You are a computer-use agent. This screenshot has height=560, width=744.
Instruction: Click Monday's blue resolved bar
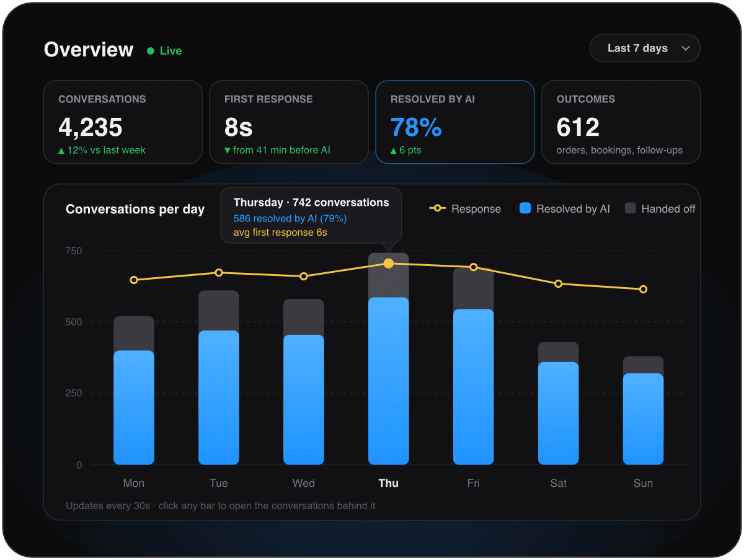[134, 407]
